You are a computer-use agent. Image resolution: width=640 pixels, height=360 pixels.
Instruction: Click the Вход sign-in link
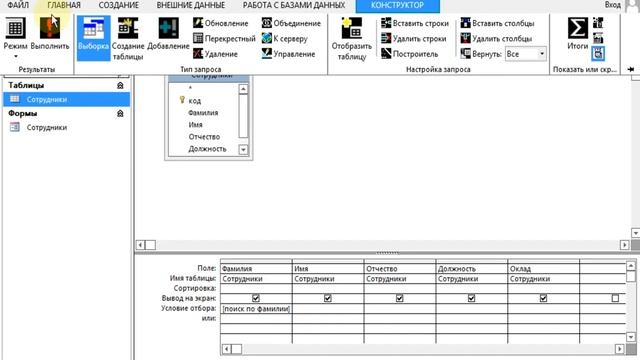click(613, 5)
